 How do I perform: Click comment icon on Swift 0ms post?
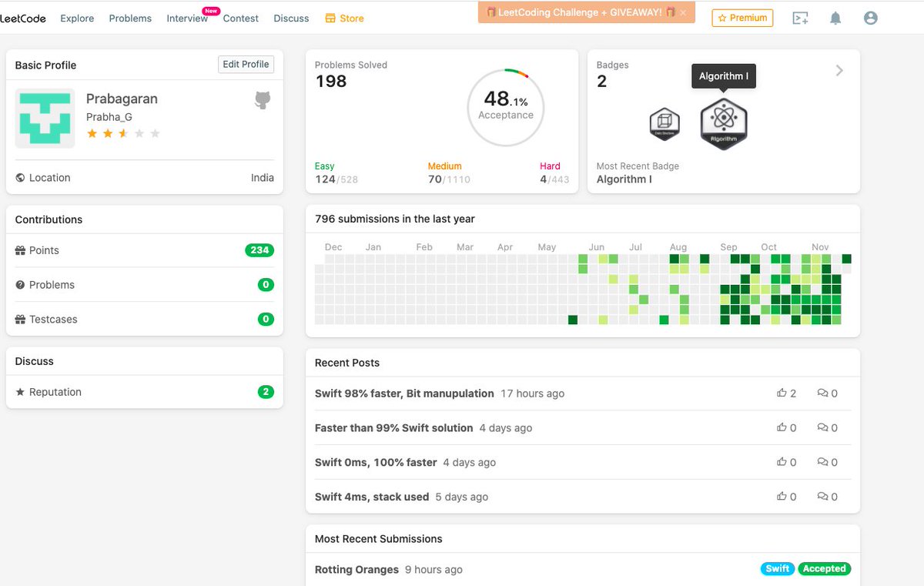point(822,462)
